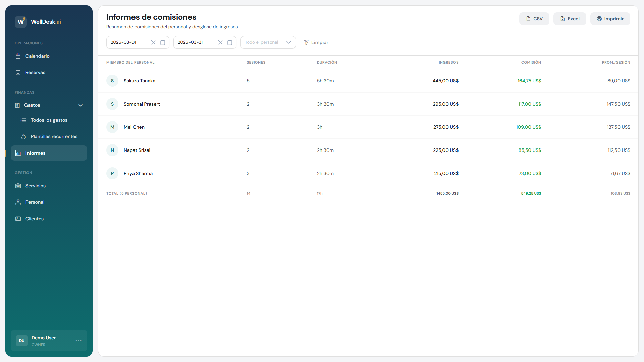Clear the start date with the X icon

coord(153,42)
